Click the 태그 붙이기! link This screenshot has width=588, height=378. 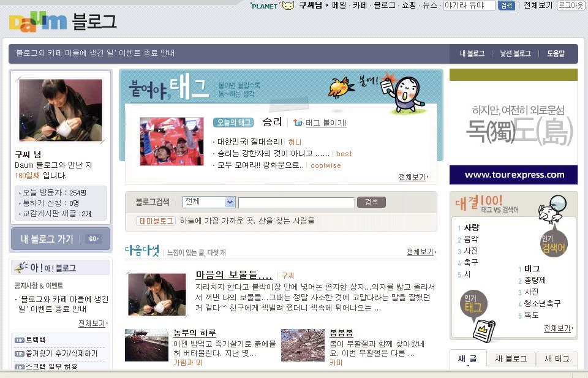coord(326,123)
